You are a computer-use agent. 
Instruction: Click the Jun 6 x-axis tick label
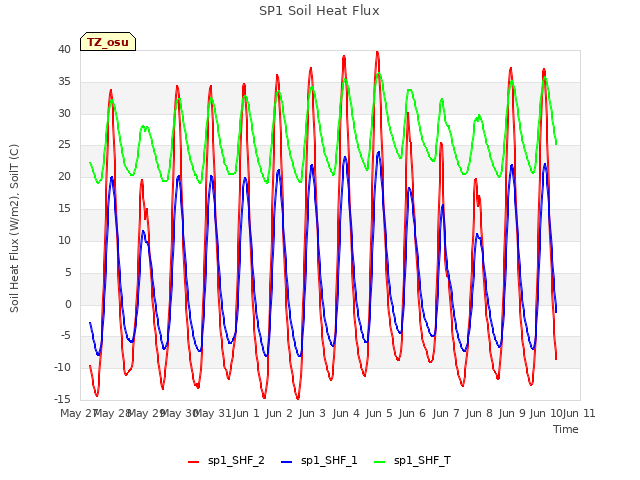click(412, 413)
